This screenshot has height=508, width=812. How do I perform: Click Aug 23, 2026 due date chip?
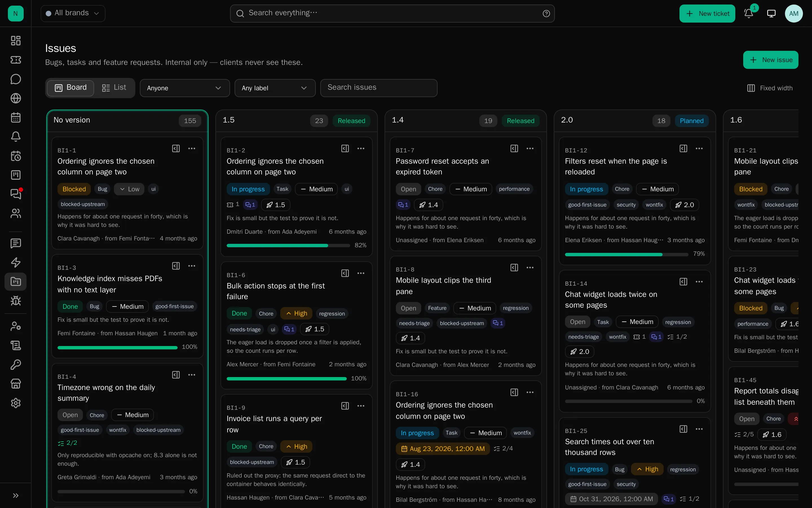coord(443,449)
